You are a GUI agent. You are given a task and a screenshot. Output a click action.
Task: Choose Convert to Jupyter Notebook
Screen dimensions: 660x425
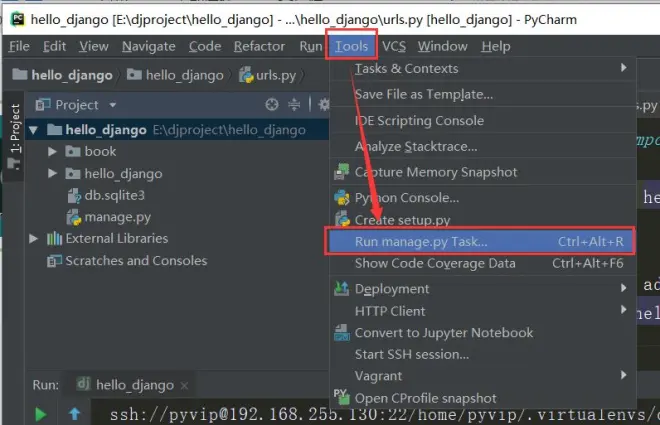[x=483, y=333]
